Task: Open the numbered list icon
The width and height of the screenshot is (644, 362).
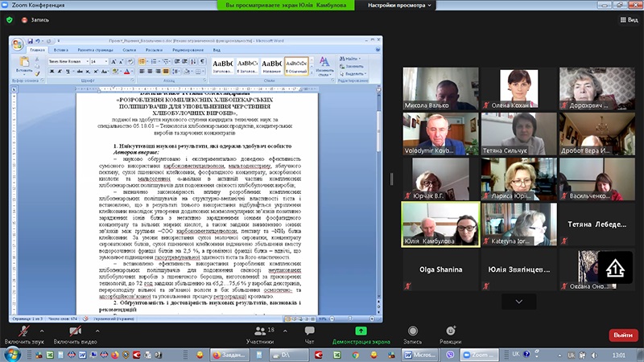Action: [154, 62]
